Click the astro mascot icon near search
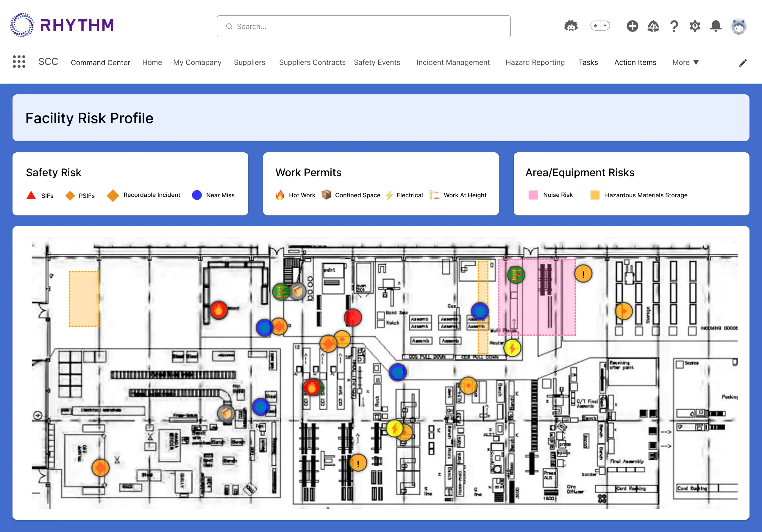The image size is (762, 532). (x=571, y=26)
